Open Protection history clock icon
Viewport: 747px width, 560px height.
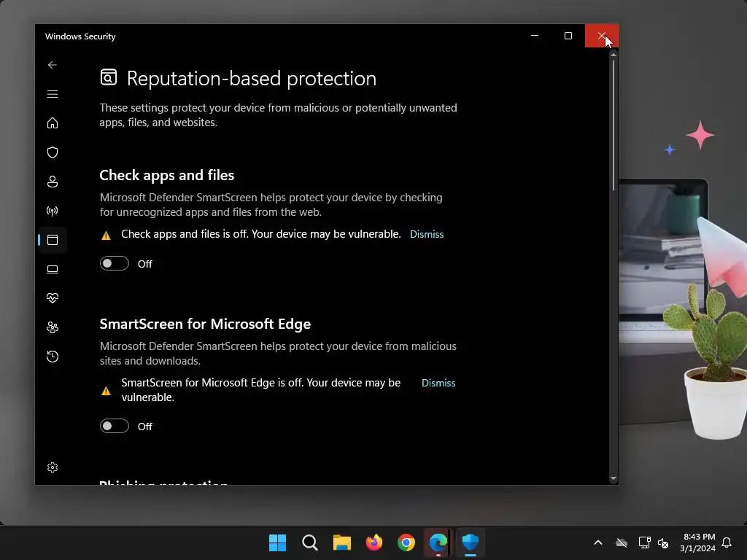tap(53, 357)
